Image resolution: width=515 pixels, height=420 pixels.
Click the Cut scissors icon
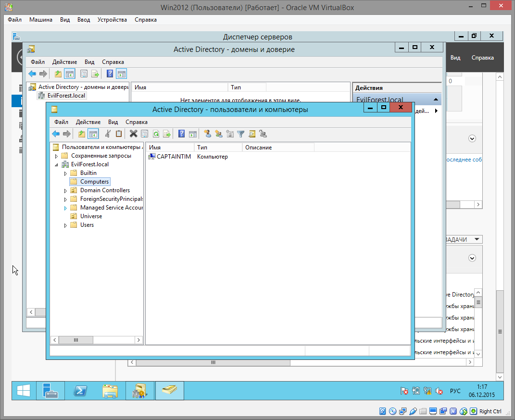click(x=108, y=134)
